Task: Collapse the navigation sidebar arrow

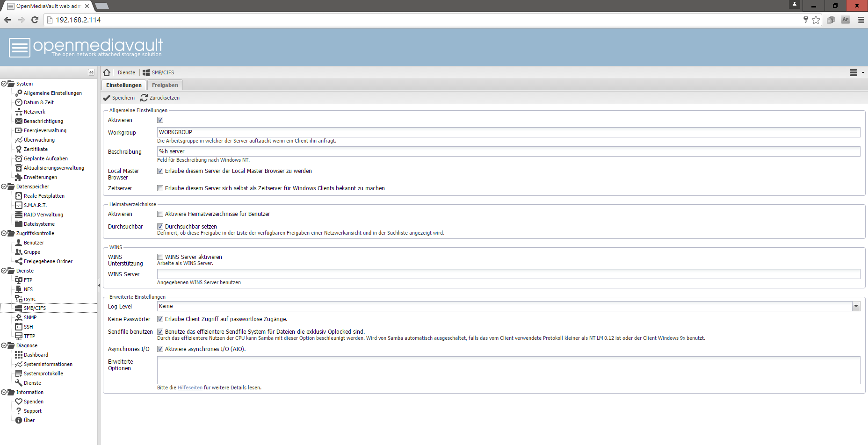Action: pos(91,72)
